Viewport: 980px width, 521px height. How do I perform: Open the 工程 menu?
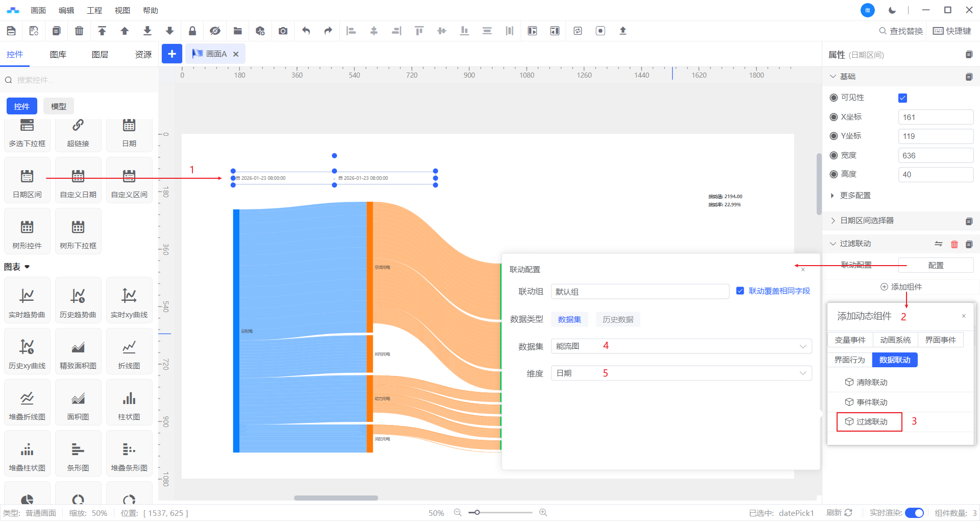coord(94,10)
